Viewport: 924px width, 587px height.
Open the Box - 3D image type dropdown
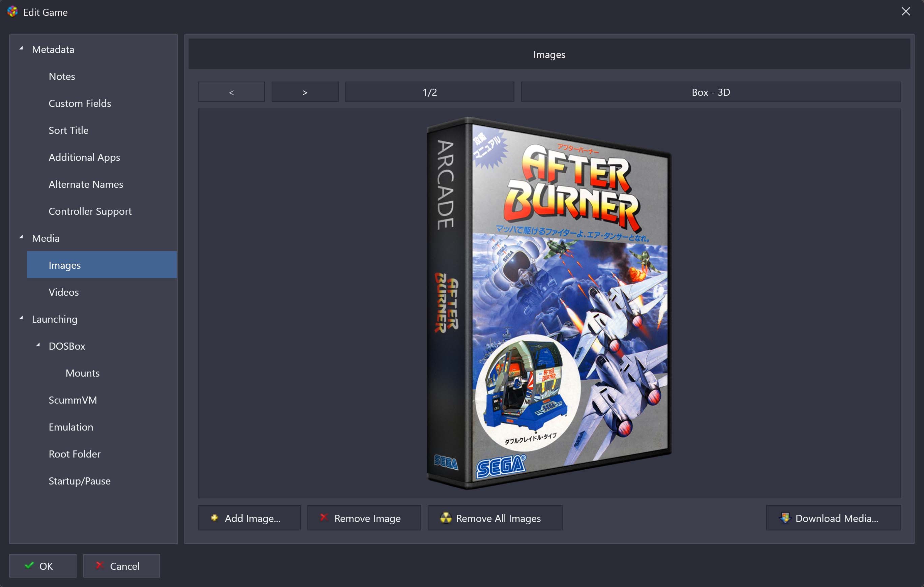tap(711, 92)
